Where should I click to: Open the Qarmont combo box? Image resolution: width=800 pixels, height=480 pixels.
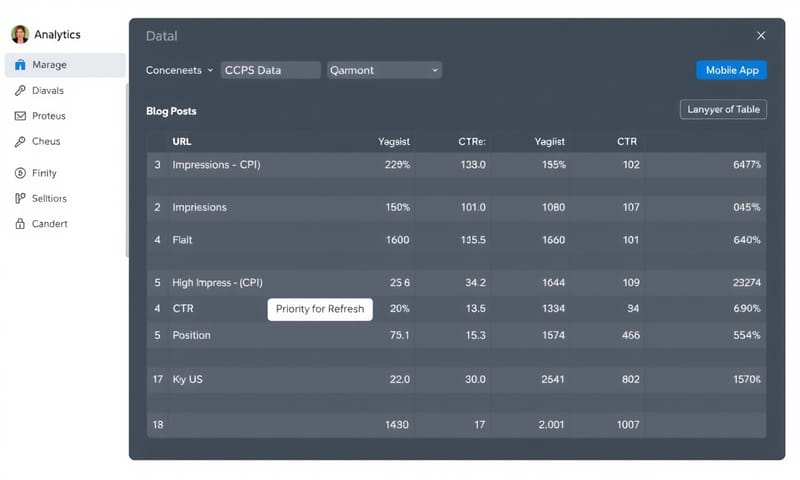tap(384, 70)
